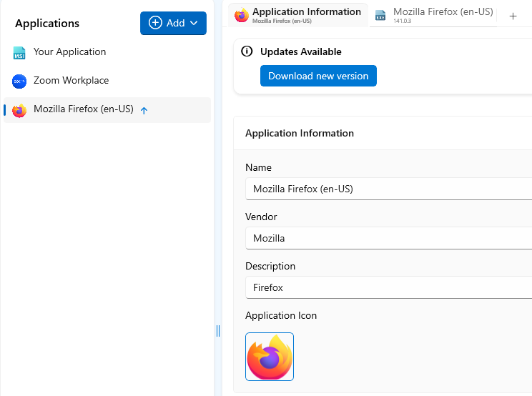The width and height of the screenshot is (532, 396).
Task: Click the Firefox Application Icon thumbnail
Action: click(270, 357)
